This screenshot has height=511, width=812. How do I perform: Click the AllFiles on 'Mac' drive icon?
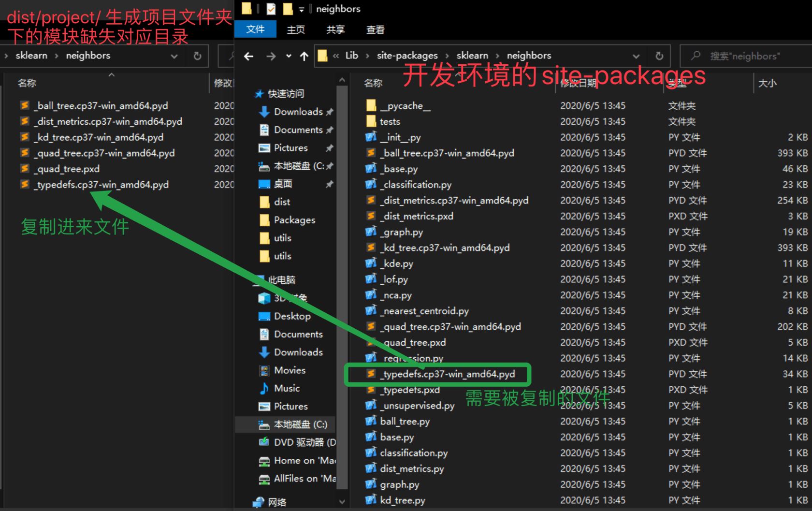coord(264,479)
